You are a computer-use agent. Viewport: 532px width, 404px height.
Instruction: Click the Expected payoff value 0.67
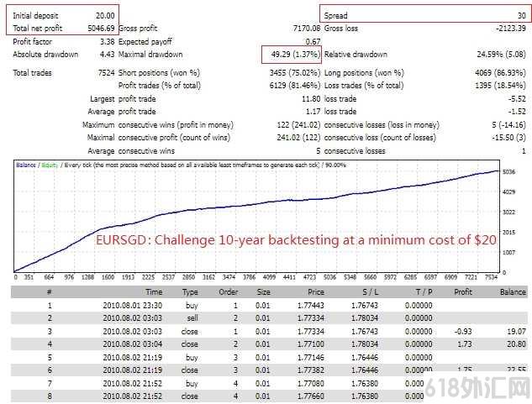click(x=313, y=42)
